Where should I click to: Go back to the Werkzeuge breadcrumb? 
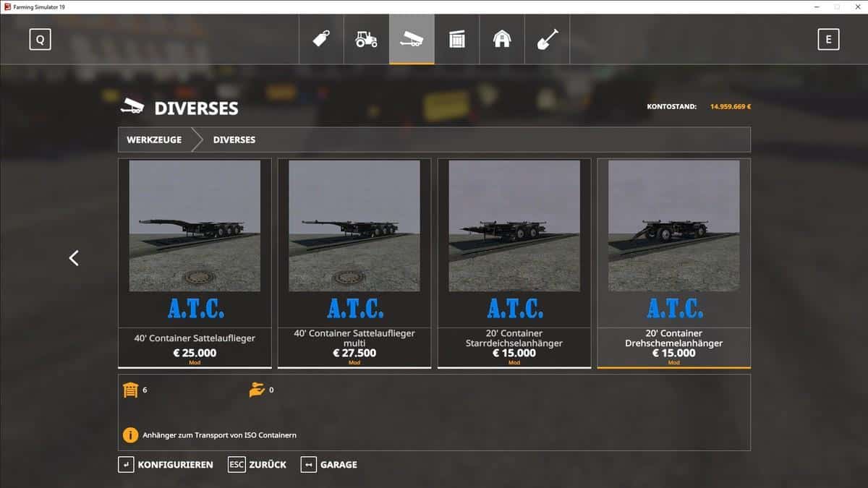[x=154, y=140]
